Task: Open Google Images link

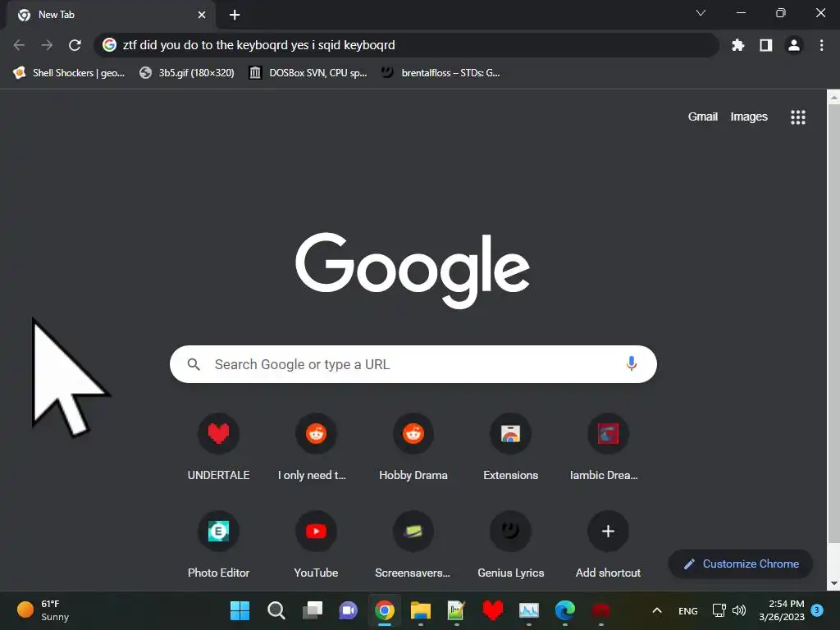Action: coord(749,116)
